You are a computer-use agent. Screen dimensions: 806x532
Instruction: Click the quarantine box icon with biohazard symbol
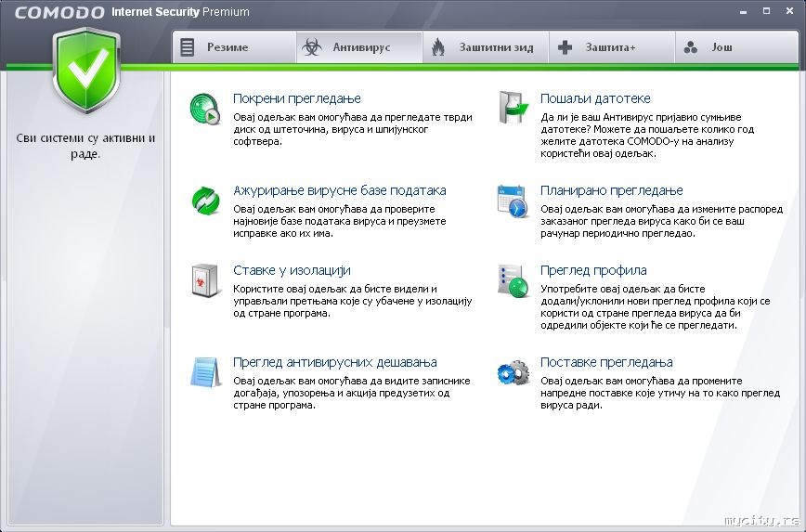coord(205,280)
